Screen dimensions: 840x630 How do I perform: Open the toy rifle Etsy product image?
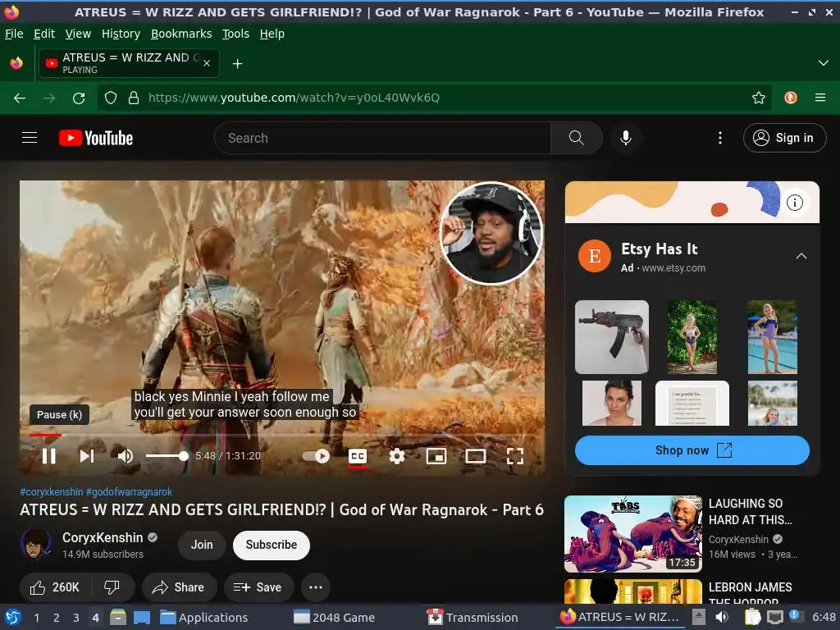[x=612, y=337]
